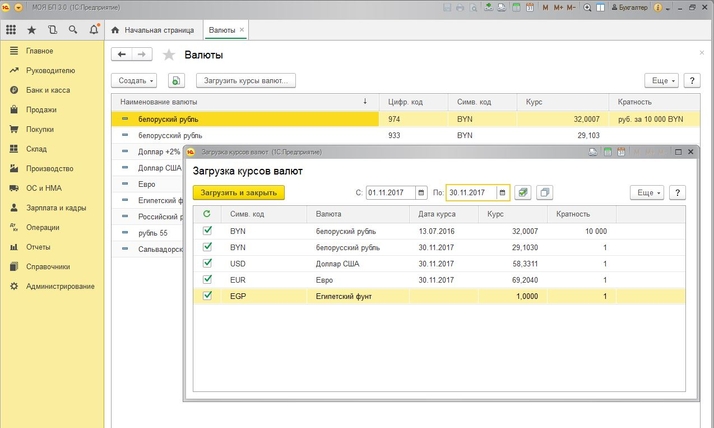This screenshot has width=714, height=428.
Task: Open the History icon in top panel
Action: click(x=52, y=30)
